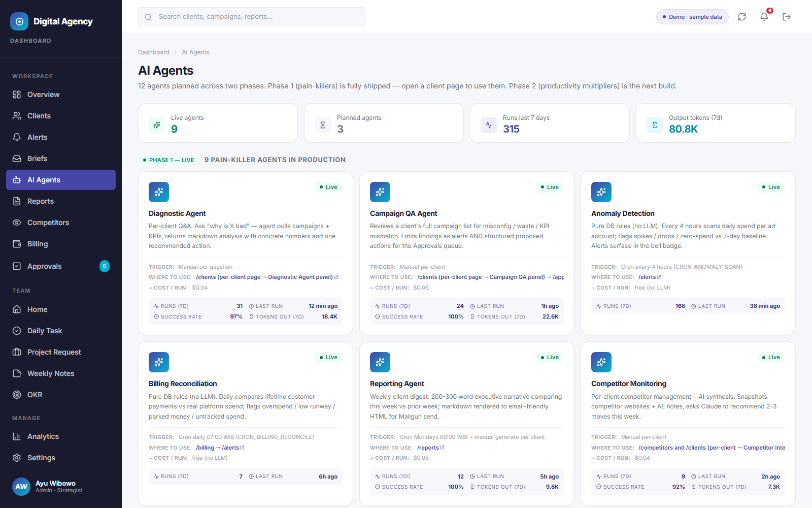The height and width of the screenshot is (508, 812).
Task: Click the Diagnostic Agent sparkle icon
Action: [159, 192]
